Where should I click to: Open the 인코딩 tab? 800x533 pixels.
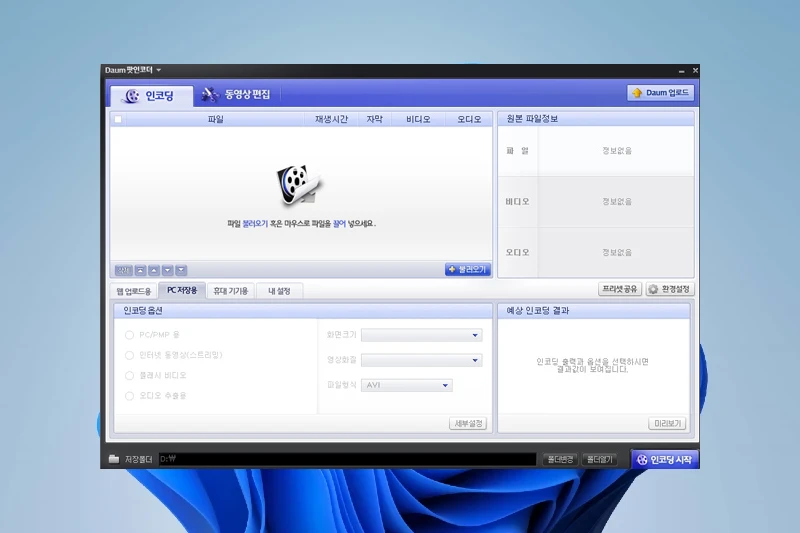pyautogui.click(x=152, y=96)
